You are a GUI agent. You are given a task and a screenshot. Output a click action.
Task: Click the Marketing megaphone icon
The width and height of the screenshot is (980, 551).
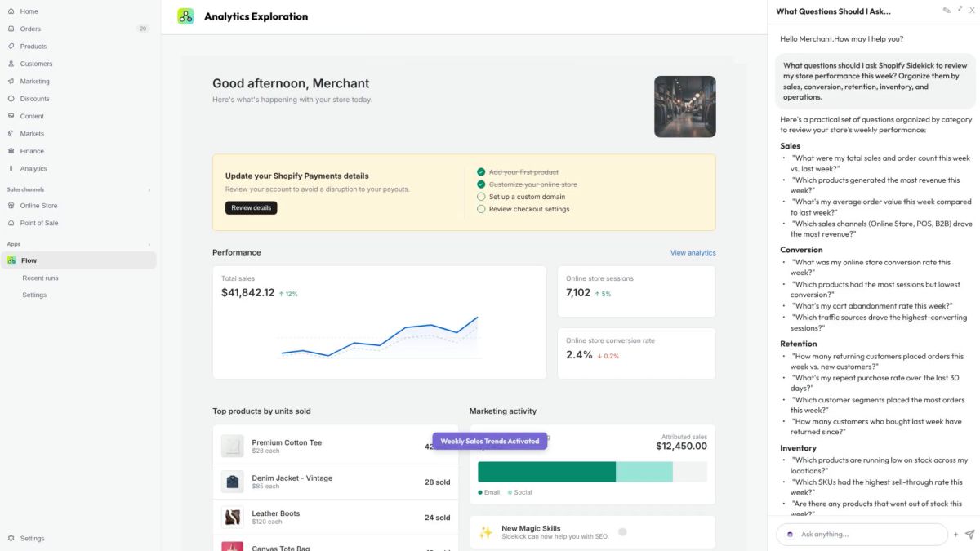(11, 82)
